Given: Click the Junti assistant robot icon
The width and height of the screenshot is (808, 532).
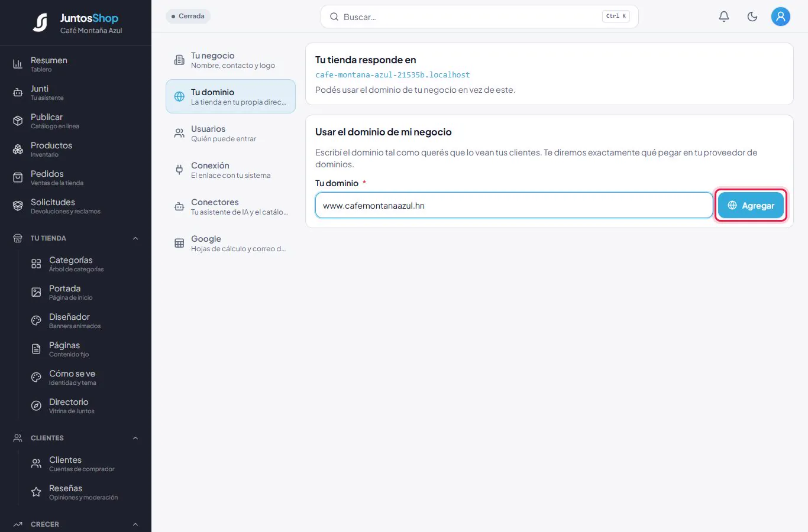Looking at the screenshot, I should click(18, 92).
